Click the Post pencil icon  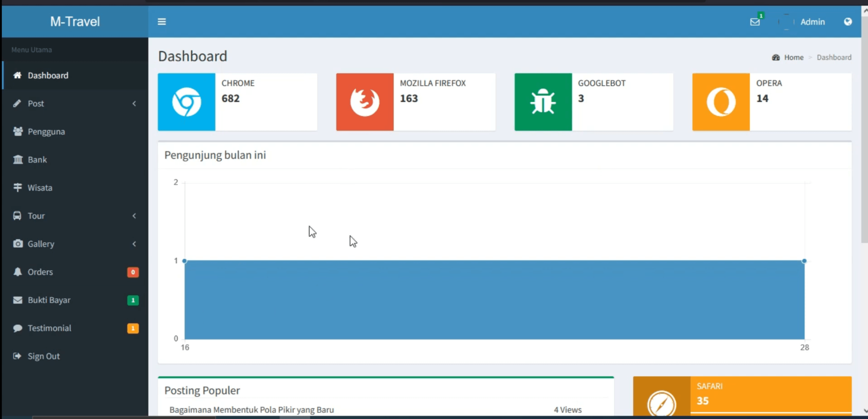(17, 103)
